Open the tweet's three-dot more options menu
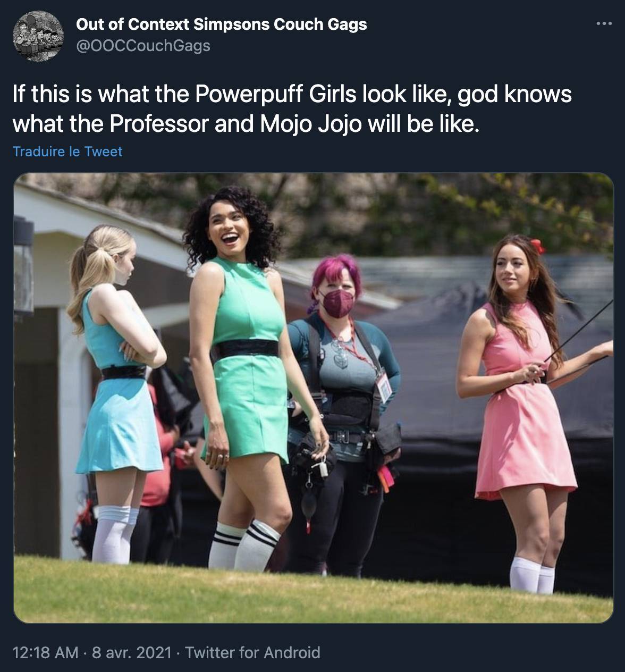The image size is (625, 672). tap(603, 24)
